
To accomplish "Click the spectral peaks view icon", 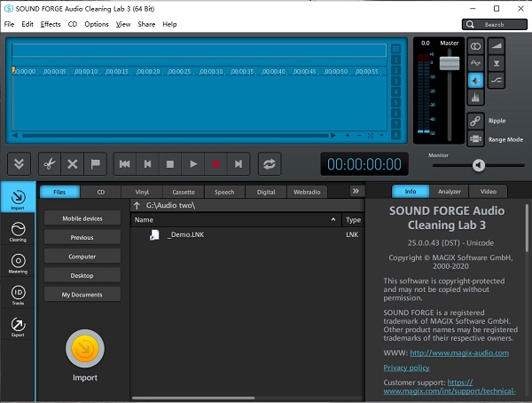I will coord(475,98).
